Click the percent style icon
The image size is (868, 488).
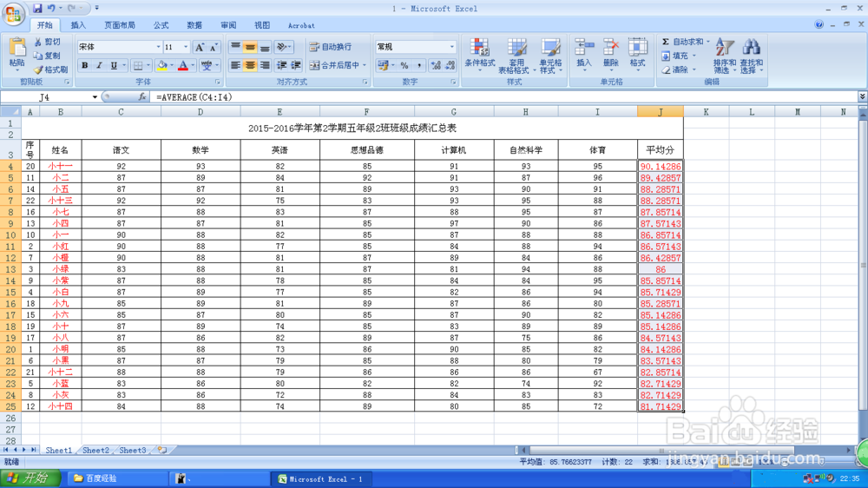tap(404, 65)
